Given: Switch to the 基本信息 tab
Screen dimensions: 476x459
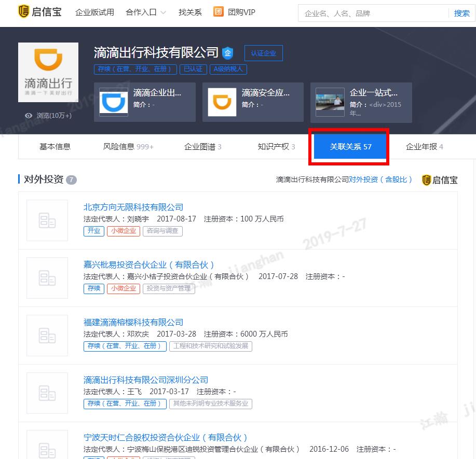Looking at the screenshot, I should (x=55, y=147).
